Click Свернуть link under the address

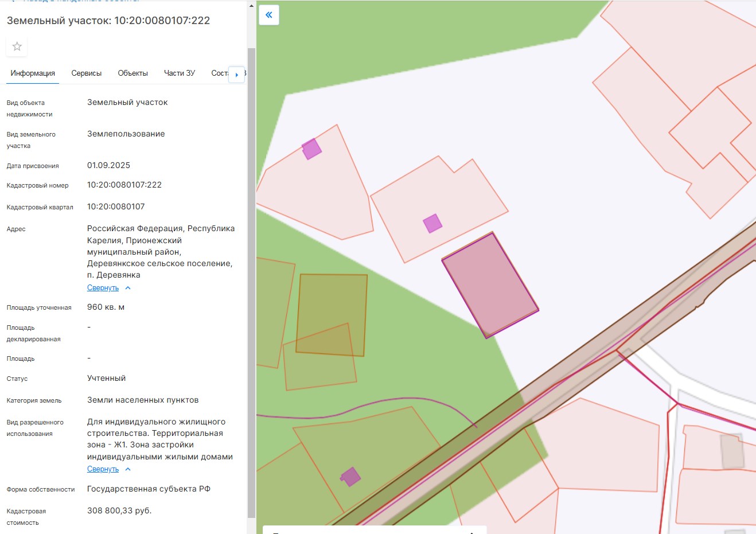[103, 288]
